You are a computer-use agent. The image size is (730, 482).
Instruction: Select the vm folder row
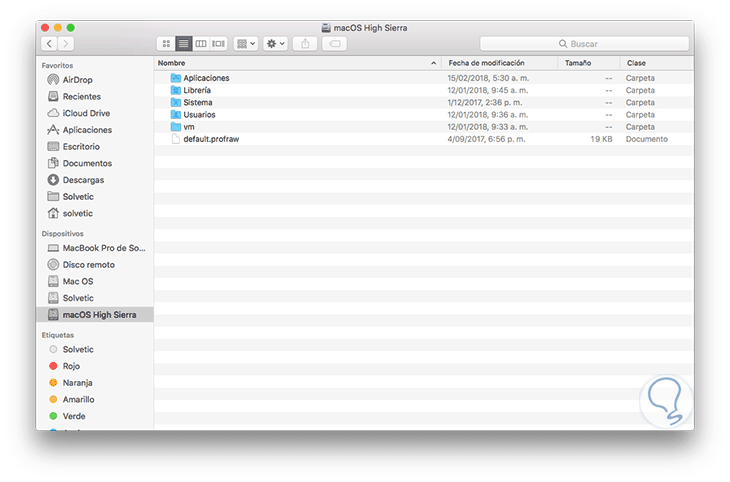(424, 127)
